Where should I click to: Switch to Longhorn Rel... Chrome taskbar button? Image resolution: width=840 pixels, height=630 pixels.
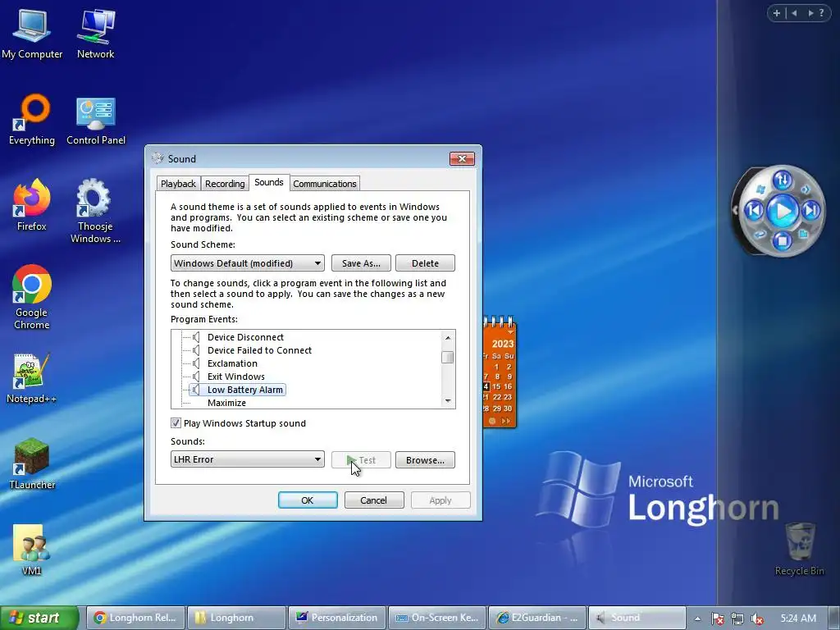(x=135, y=618)
